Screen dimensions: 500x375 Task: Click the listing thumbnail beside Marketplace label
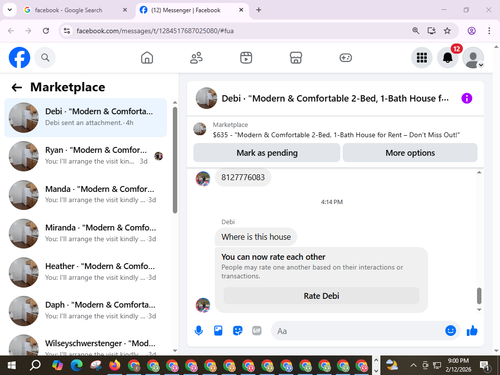click(x=200, y=129)
